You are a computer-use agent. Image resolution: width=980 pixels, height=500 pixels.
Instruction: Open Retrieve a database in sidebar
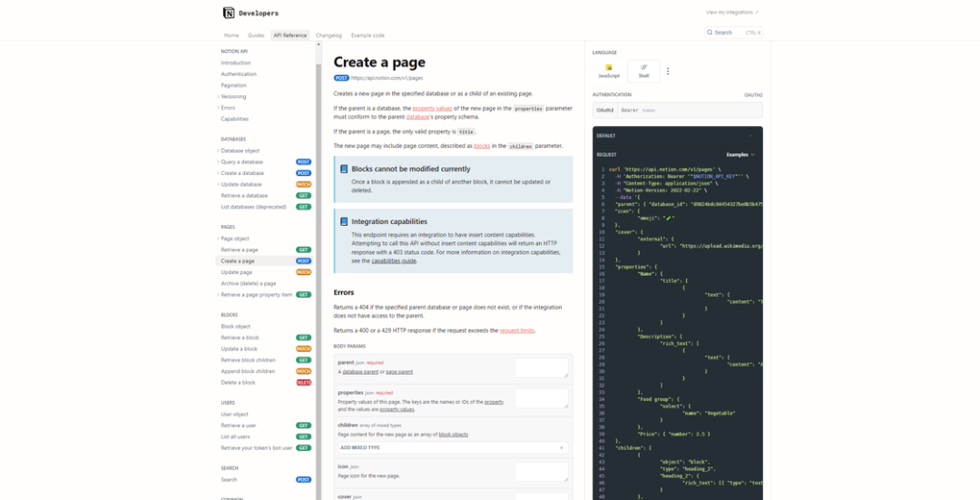point(244,196)
